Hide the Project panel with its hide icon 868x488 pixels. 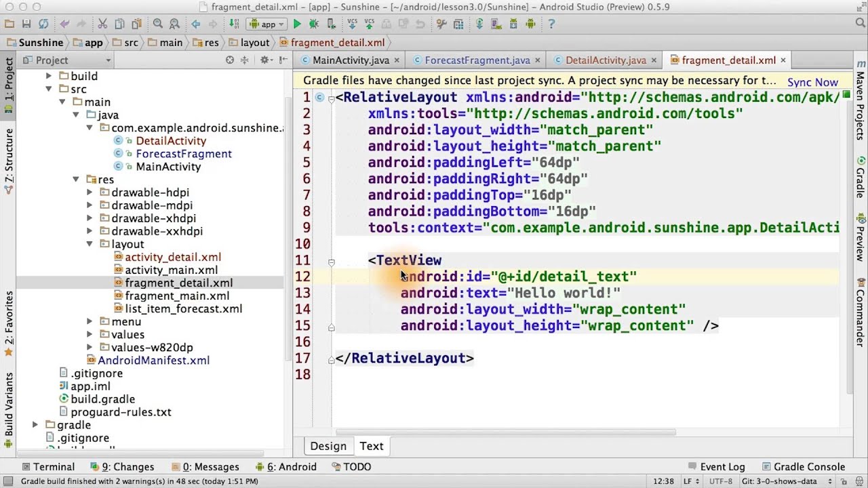(x=283, y=60)
